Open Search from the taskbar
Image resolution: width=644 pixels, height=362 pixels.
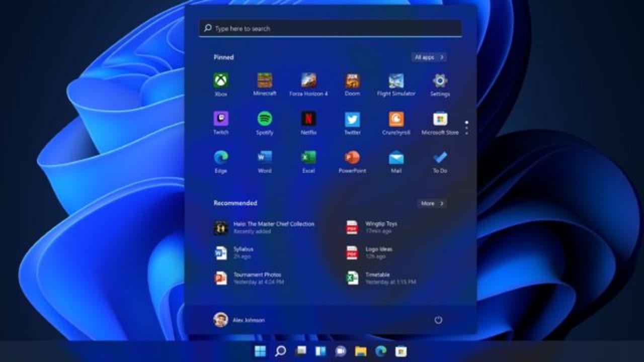point(281,351)
